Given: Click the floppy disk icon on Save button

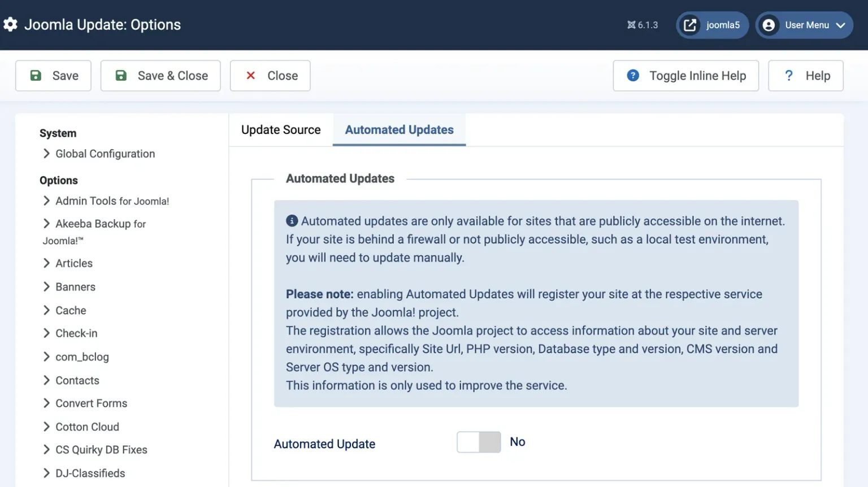Looking at the screenshot, I should pos(36,75).
